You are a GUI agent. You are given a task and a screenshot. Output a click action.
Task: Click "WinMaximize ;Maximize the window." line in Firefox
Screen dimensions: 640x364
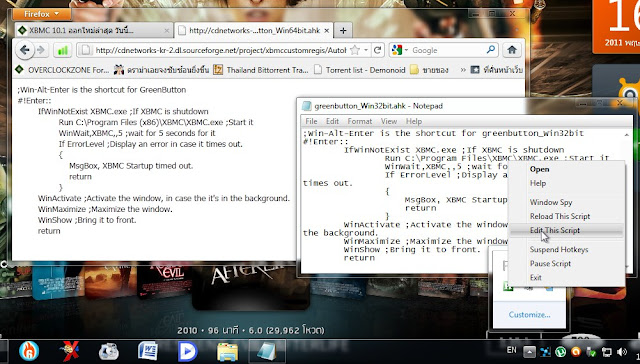tap(105, 209)
